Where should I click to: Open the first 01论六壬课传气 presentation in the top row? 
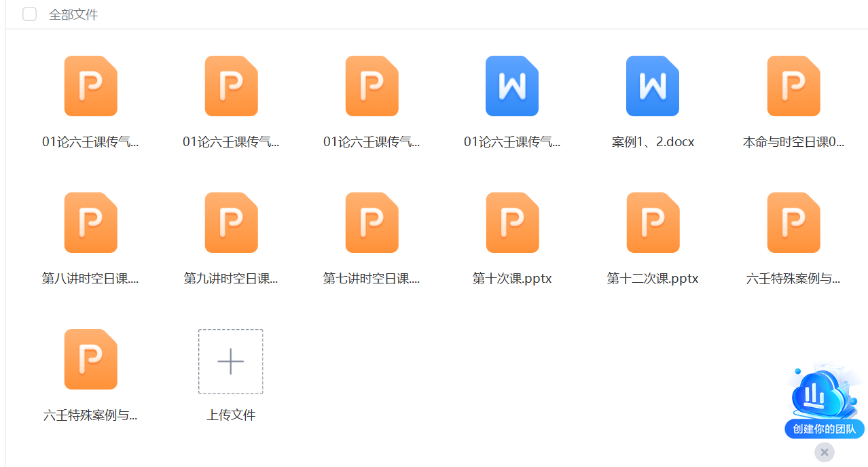[x=90, y=86]
